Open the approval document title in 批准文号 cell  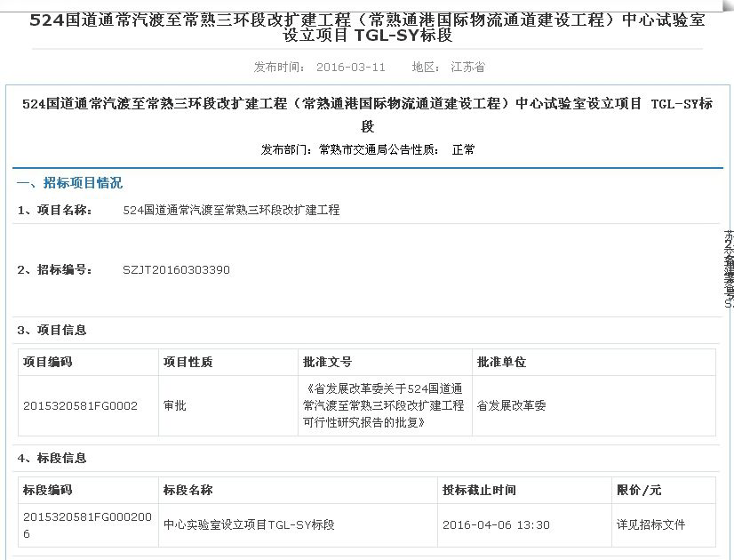(x=383, y=405)
